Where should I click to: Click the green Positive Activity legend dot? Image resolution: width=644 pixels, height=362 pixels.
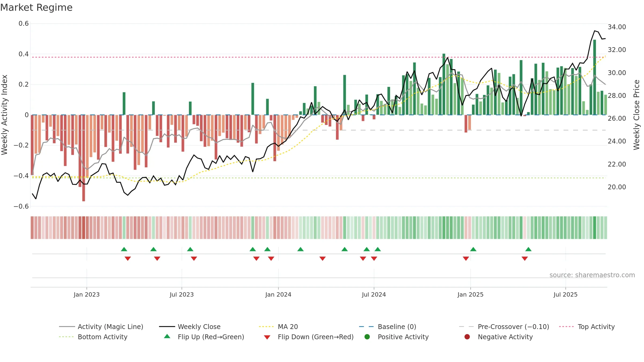point(367,337)
